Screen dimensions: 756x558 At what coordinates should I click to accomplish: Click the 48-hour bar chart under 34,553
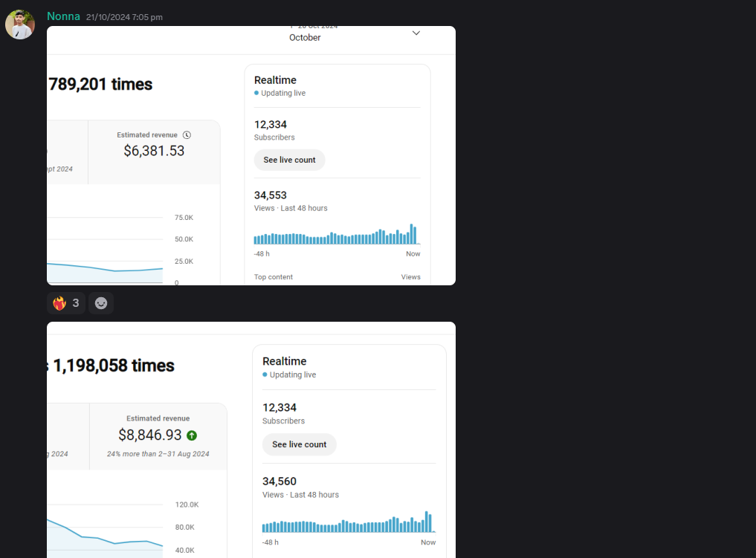[x=337, y=234]
